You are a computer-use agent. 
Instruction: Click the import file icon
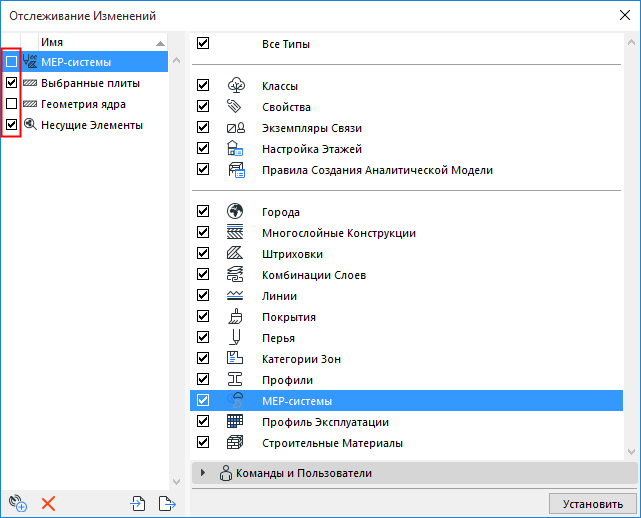[x=138, y=503]
